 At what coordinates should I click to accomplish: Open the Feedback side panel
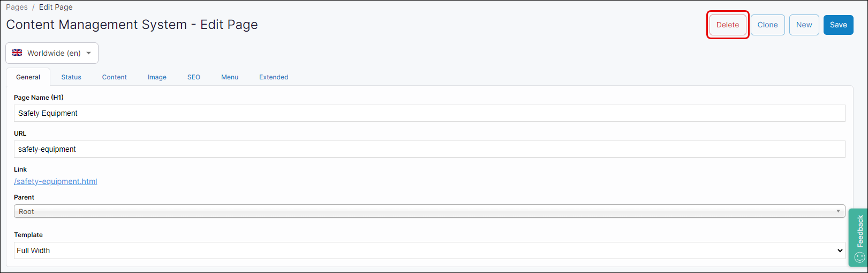click(x=858, y=237)
